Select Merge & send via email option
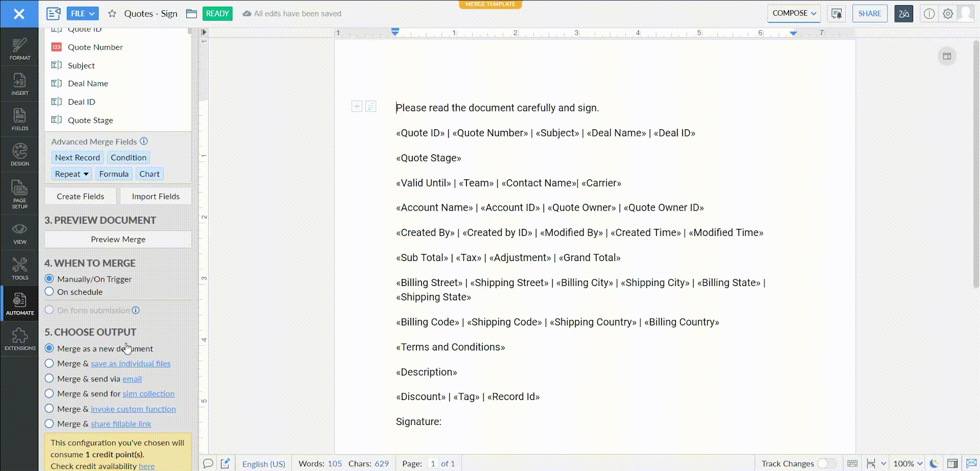This screenshot has width=980, height=471. [50, 379]
